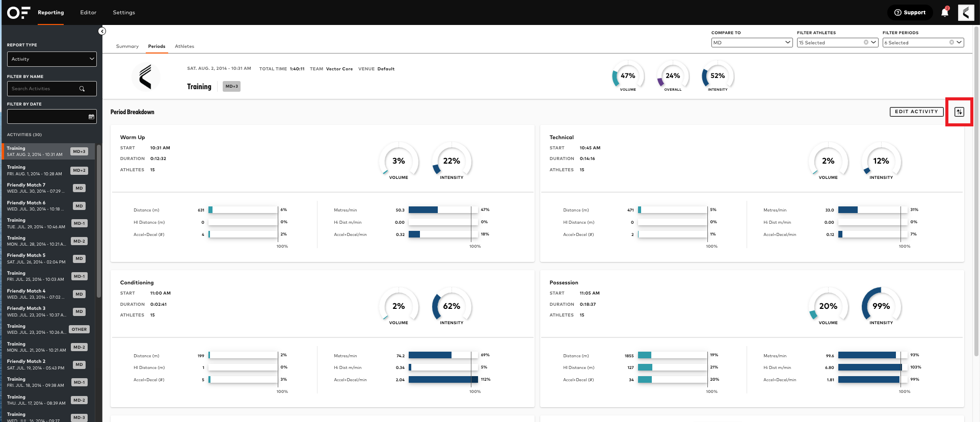Clear the Filter Athletes selection
980x422 pixels.
point(866,43)
